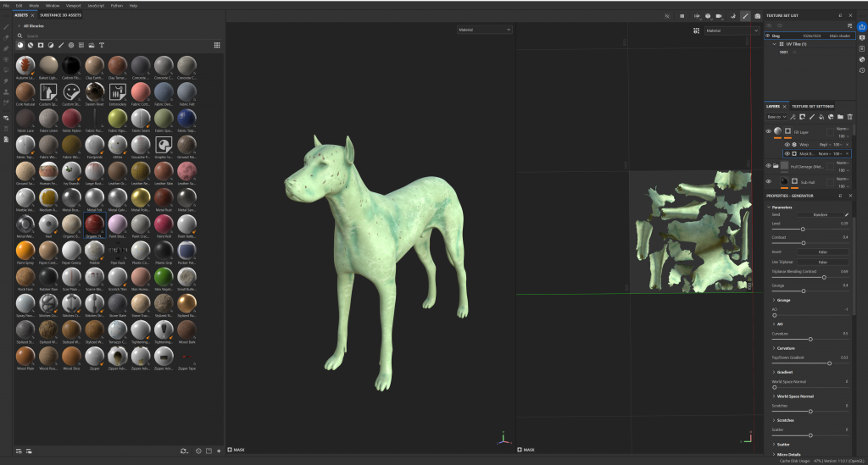The height and width of the screenshot is (465, 868).
Task: Switch to Texture Set Settings tab
Action: [812, 106]
